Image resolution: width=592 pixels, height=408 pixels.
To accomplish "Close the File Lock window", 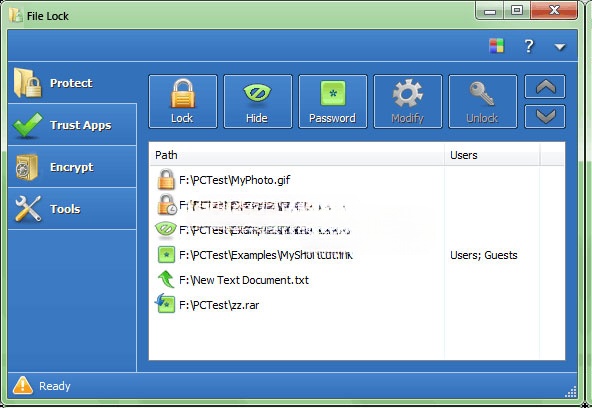I will [x=554, y=10].
